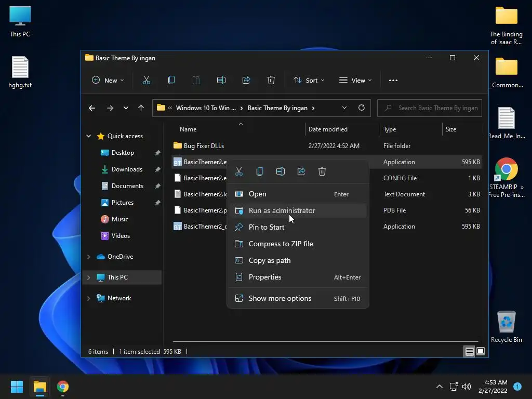Screen dimensions: 532x399
Task: Open Chrome from the taskbar
Action: [x=63, y=387]
